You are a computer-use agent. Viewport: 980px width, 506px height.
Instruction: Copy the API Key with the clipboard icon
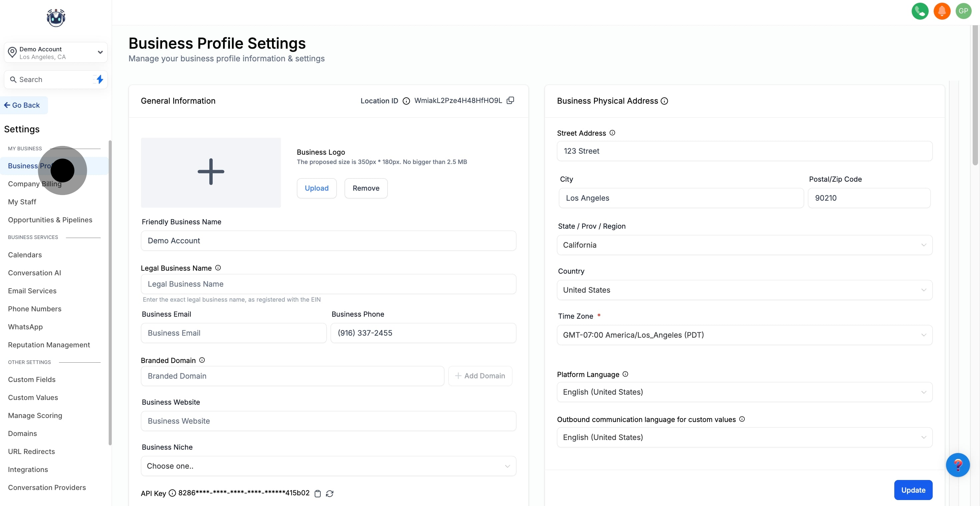(x=318, y=493)
